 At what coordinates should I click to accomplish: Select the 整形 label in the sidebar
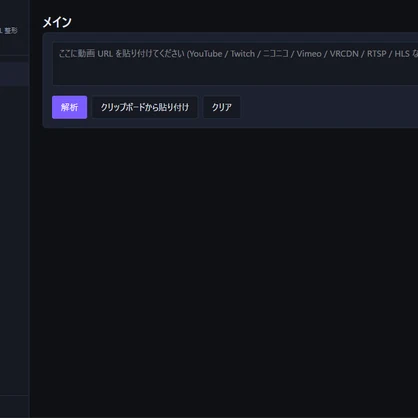coord(11,31)
